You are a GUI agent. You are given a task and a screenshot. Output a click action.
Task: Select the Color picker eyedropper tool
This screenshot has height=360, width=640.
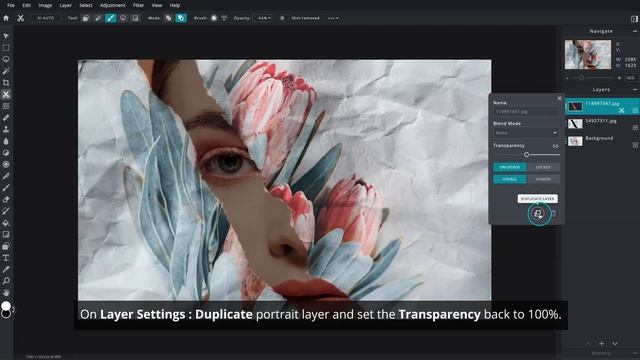(x=6, y=269)
